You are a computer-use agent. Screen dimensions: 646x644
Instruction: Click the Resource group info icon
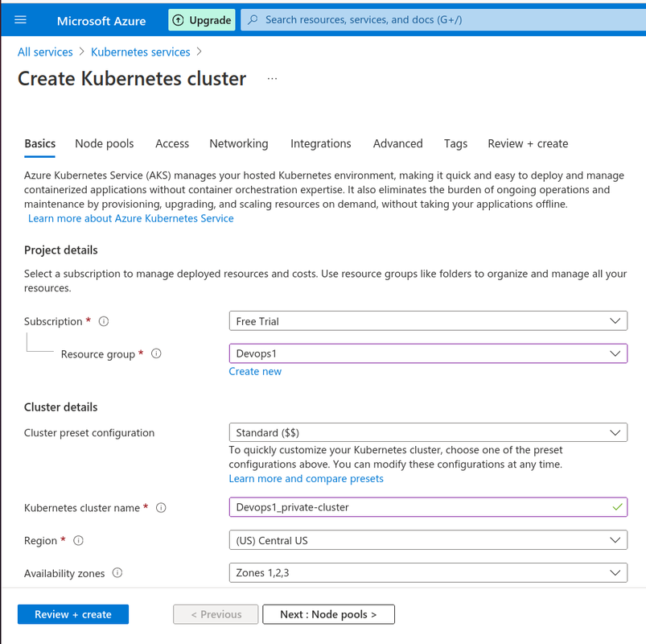[156, 353]
